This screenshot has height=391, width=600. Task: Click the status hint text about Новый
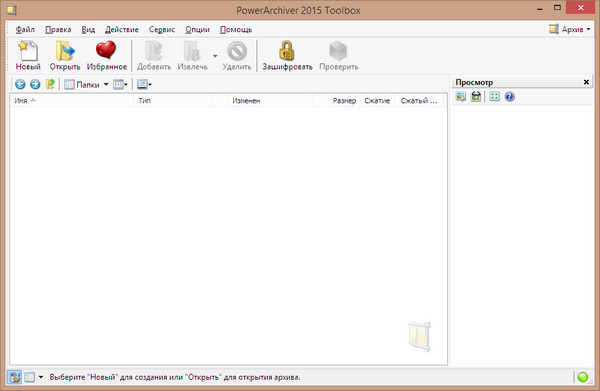[175, 377]
